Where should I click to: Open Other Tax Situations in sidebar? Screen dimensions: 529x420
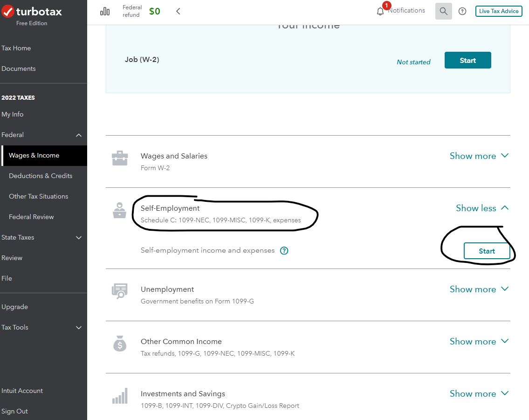click(38, 196)
